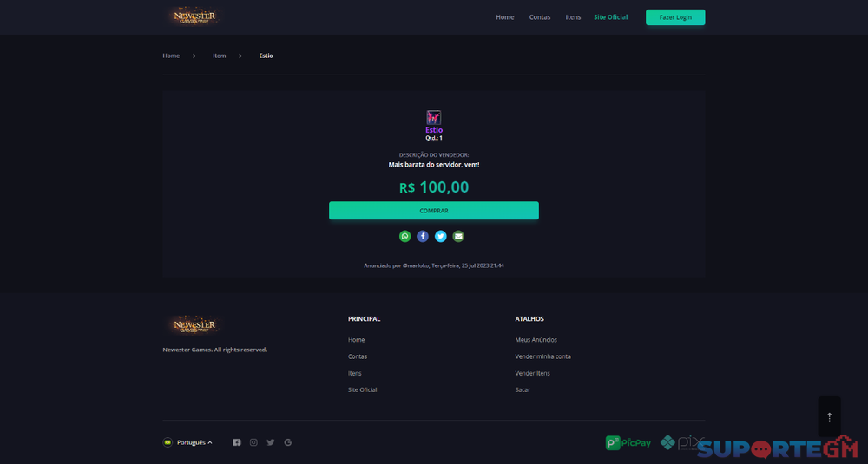Open footer Facebook social icon
The image size is (868, 464).
tap(236, 442)
